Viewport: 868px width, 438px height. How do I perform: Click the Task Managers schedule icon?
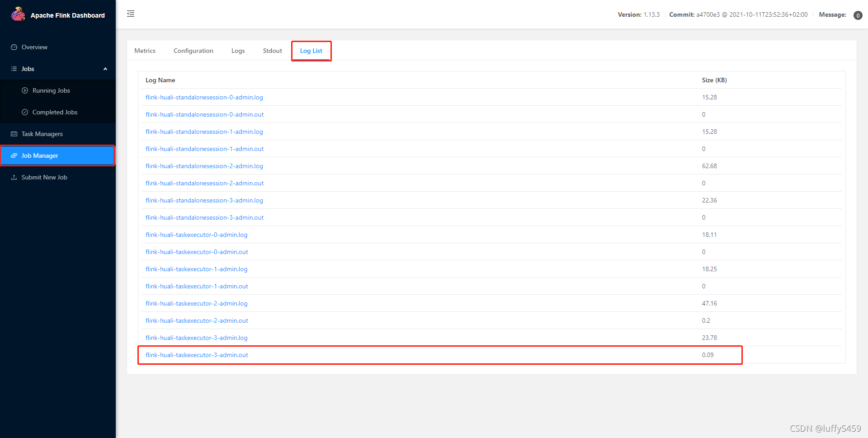coord(14,134)
